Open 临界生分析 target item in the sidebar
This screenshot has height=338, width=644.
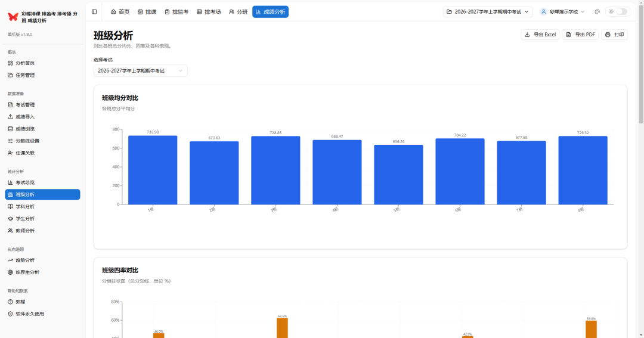42,272
